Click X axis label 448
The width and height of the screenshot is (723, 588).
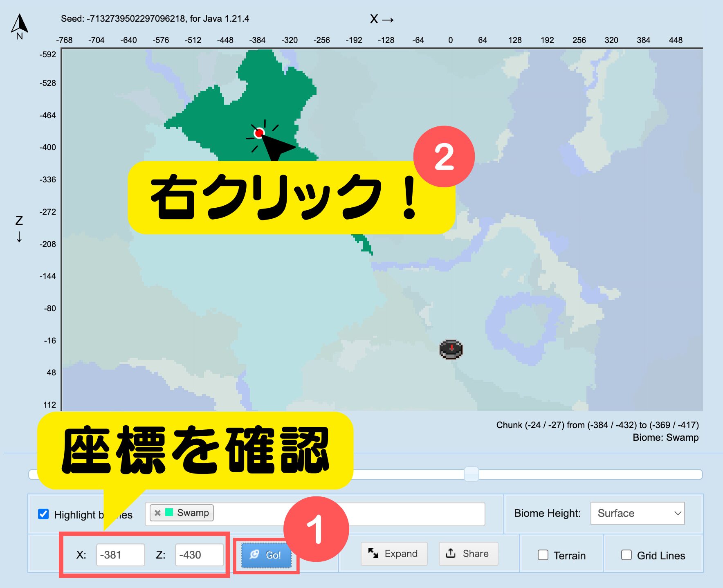[x=676, y=40]
